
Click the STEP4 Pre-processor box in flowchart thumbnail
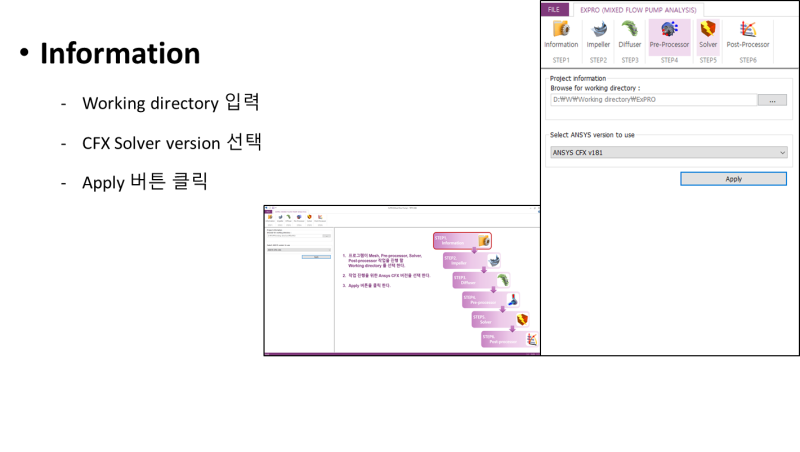pyautogui.click(x=491, y=300)
